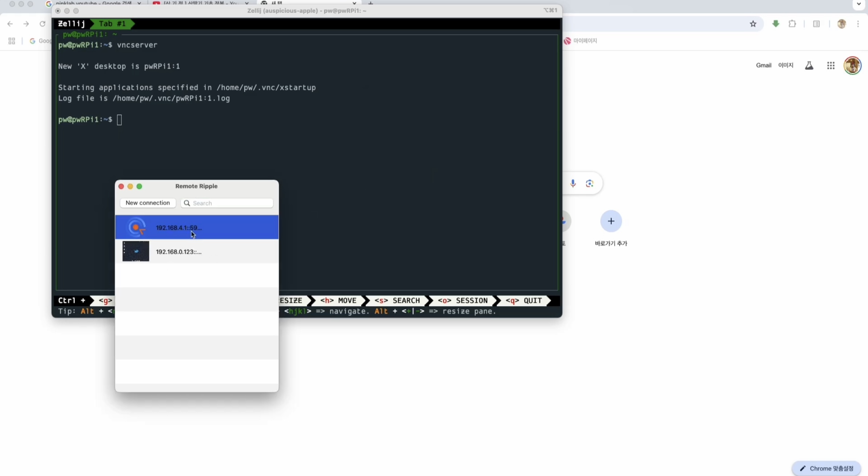The height and width of the screenshot is (476, 868).
Task: Open the 192.168.0.123 connection thumbnail
Action: click(136, 251)
